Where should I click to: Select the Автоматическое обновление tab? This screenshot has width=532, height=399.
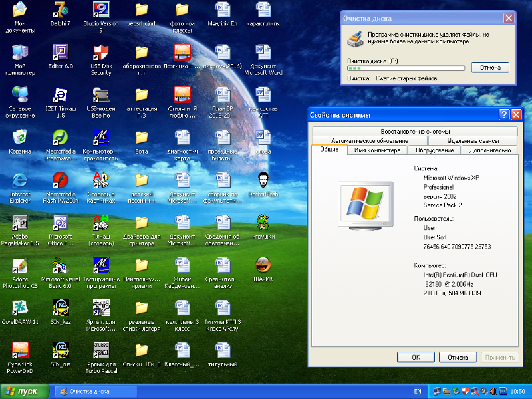point(370,140)
